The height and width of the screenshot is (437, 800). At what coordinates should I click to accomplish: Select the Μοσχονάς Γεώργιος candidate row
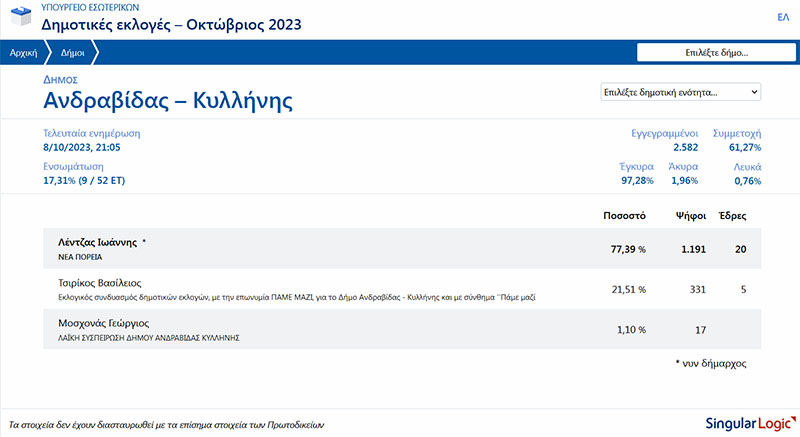pos(402,329)
